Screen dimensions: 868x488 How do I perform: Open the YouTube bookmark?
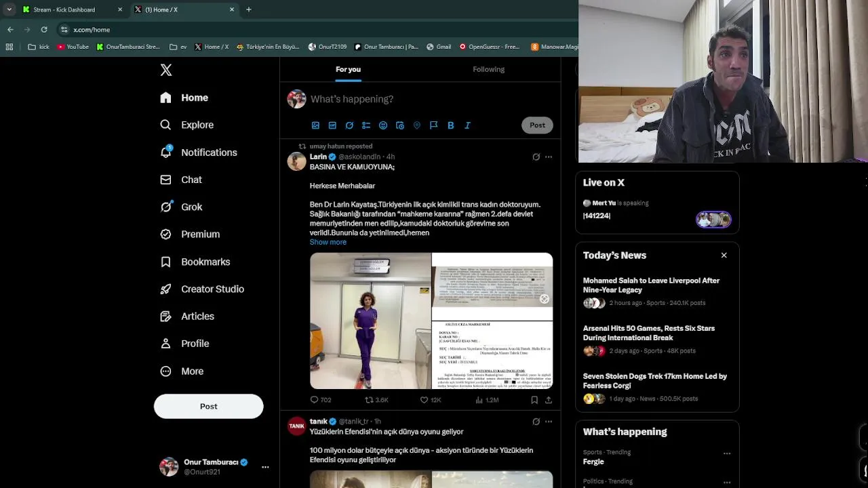[73, 47]
